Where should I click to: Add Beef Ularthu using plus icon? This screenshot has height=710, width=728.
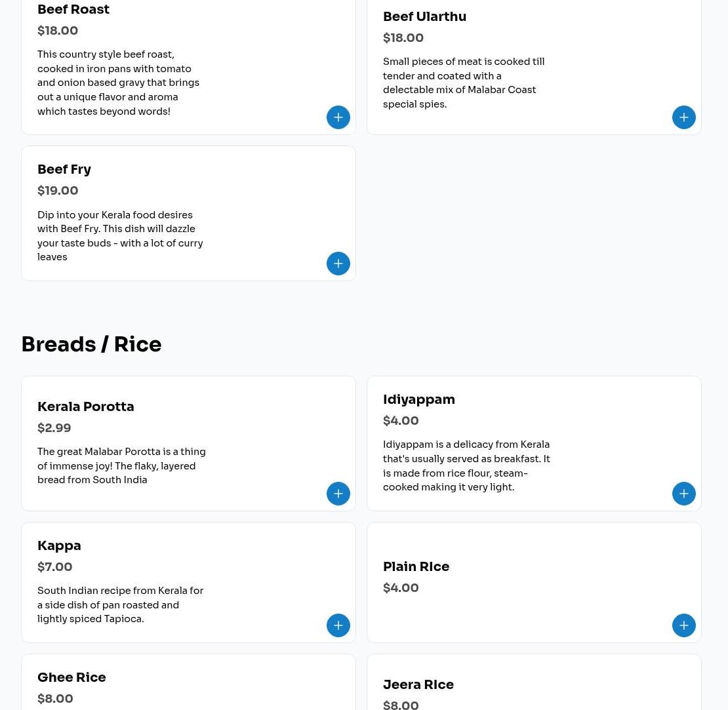[x=684, y=117]
